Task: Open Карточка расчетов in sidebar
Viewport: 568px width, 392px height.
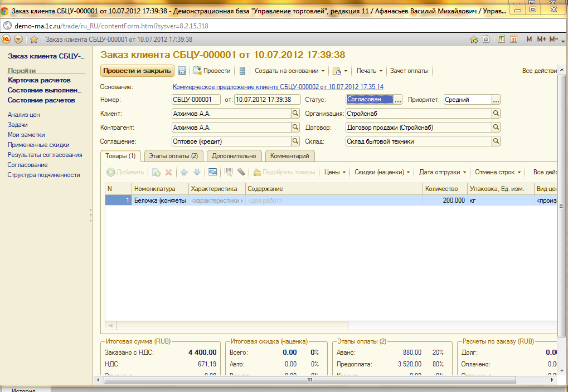Action: point(39,80)
